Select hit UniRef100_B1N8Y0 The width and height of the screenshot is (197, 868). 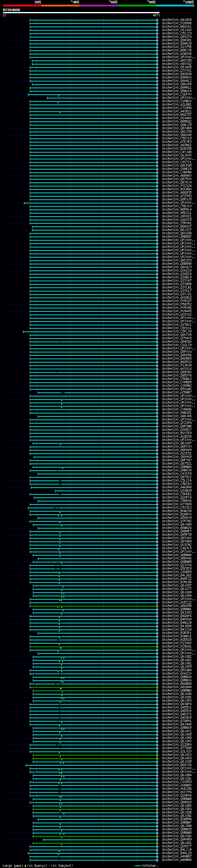click(x=177, y=514)
